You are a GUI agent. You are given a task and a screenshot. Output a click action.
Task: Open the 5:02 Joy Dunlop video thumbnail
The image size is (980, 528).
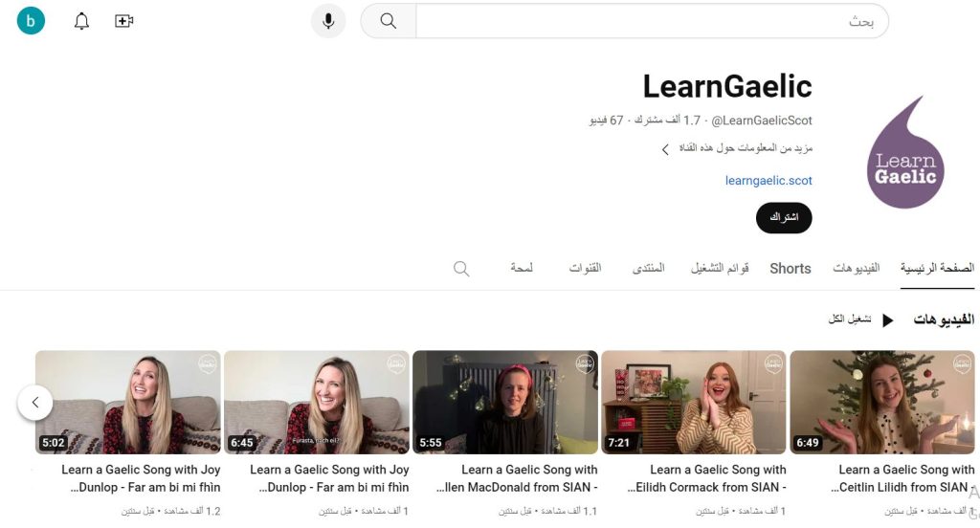pos(128,402)
